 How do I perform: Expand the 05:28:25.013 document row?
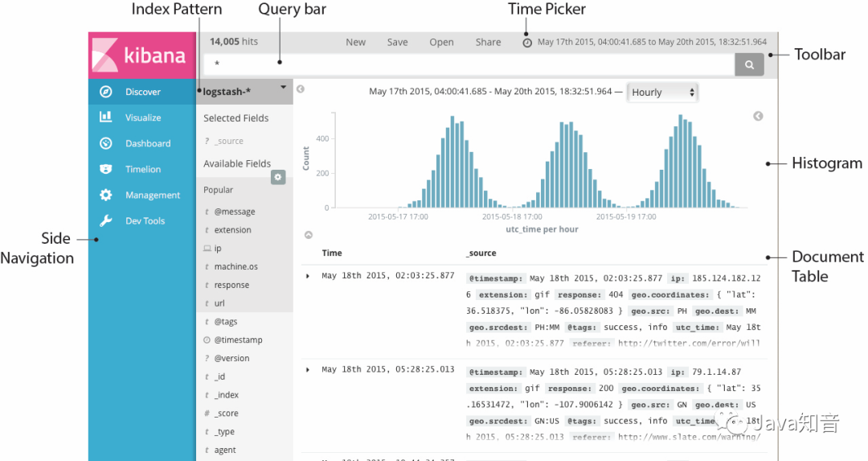[308, 369]
